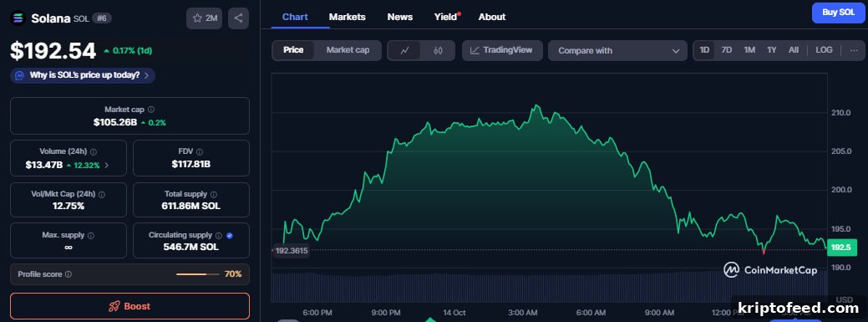Click the $117.81B FDV value

pos(191,164)
